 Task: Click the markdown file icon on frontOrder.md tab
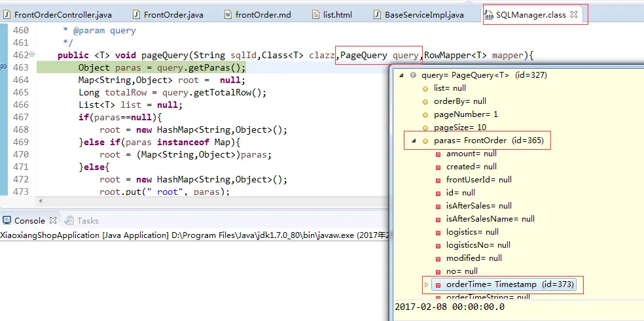(228, 15)
